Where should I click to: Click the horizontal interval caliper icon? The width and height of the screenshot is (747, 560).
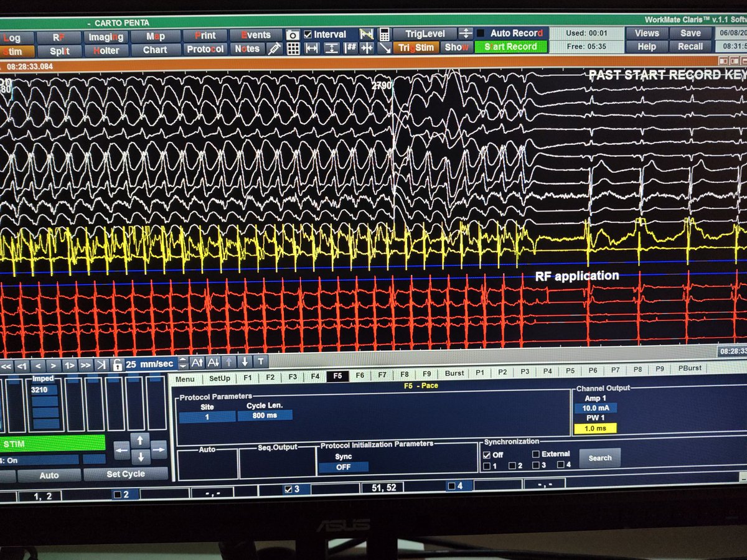[312, 49]
